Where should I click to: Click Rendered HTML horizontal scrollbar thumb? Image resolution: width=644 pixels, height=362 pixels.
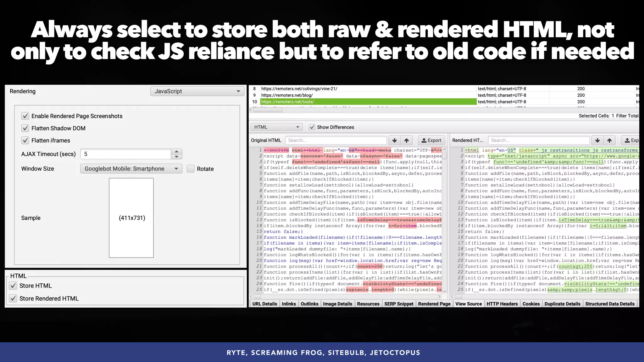pyautogui.click(x=458, y=296)
